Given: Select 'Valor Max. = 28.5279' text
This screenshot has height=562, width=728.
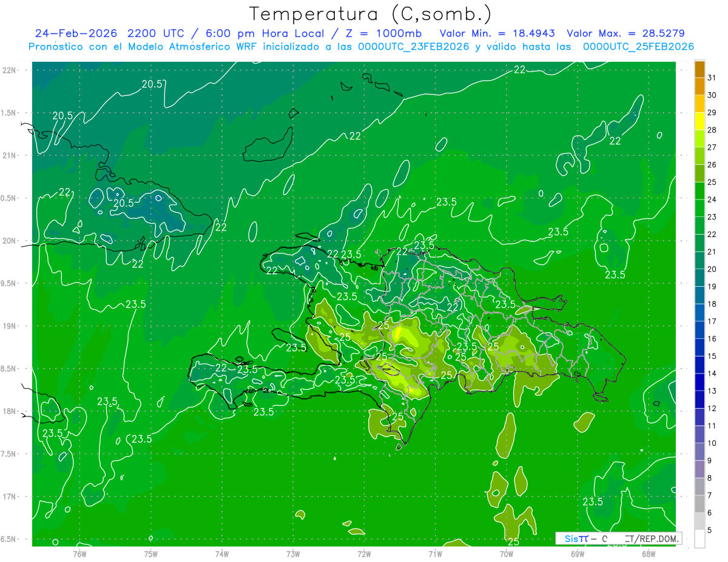Looking at the screenshot, I should tap(625, 33).
